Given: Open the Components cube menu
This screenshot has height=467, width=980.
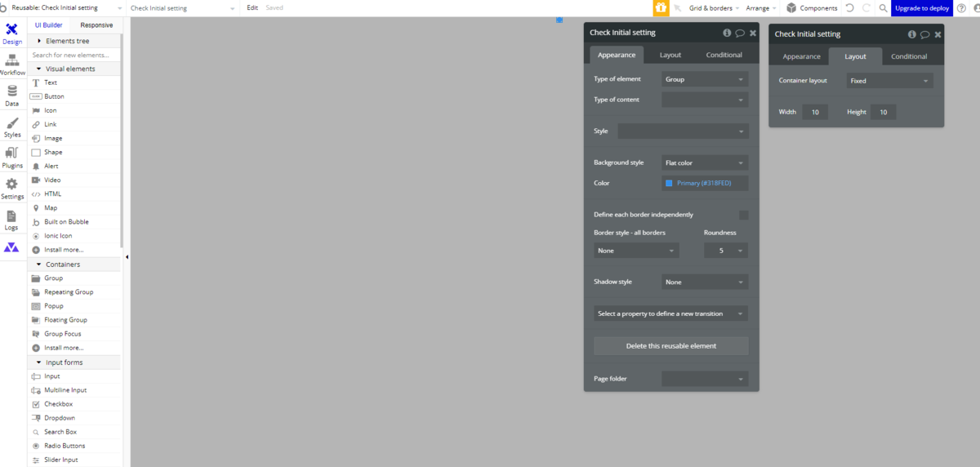Looking at the screenshot, I should point(812,8).
